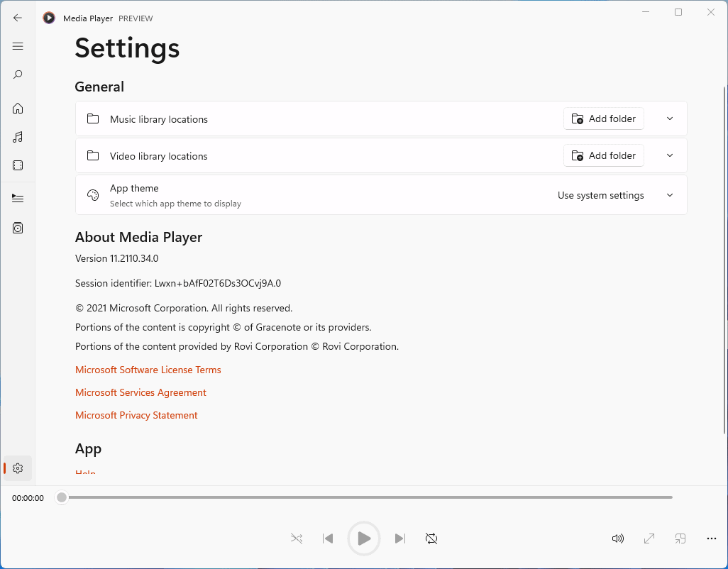Skip to next track

pyautogui.click(x=399, y=538)
